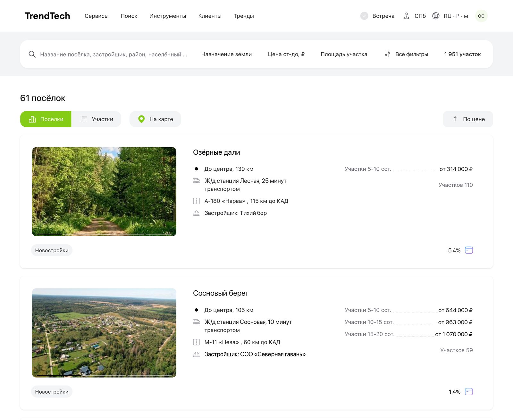The image size is (513, 420).
Task: Click the Участки list icon
Action: click(x=84, y=119)
